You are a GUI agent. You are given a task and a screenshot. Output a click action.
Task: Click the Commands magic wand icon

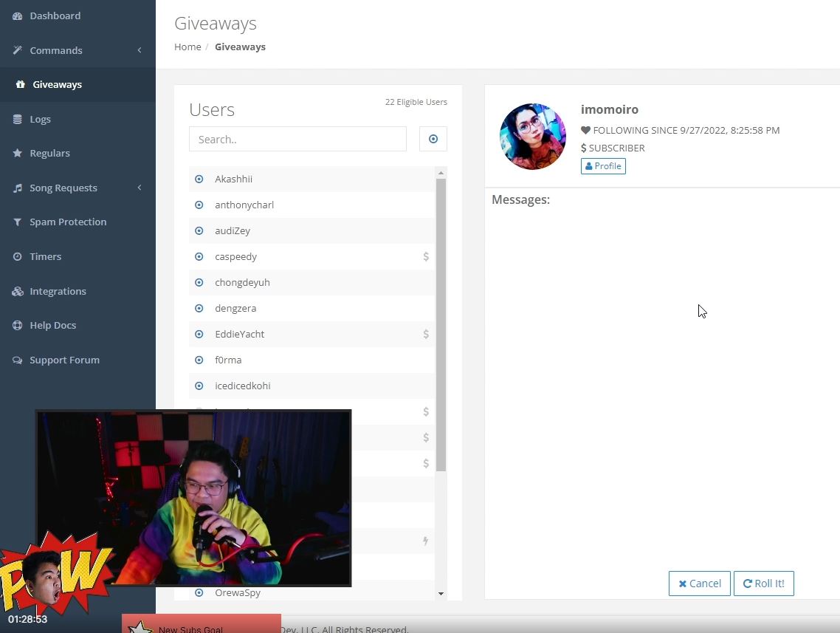18,50
